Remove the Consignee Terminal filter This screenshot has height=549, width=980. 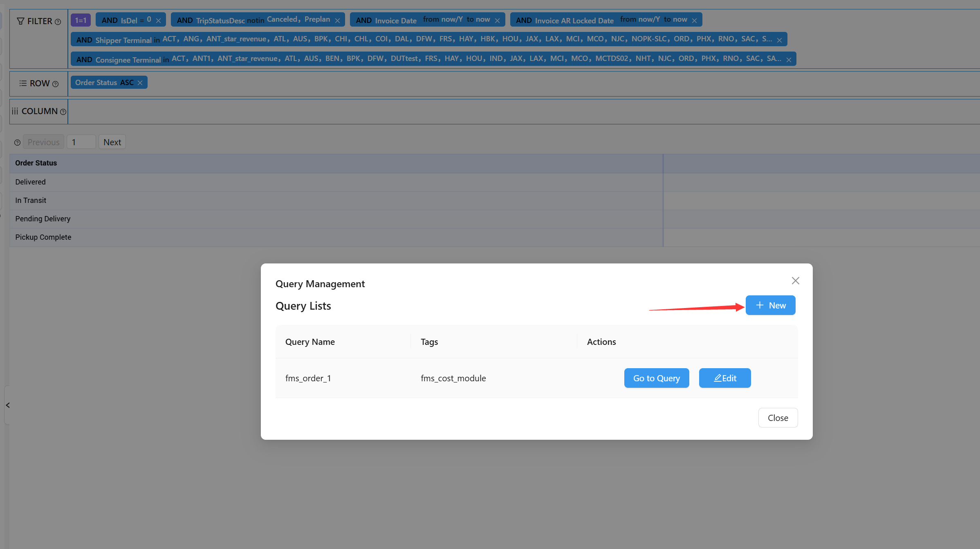(789, 60)
